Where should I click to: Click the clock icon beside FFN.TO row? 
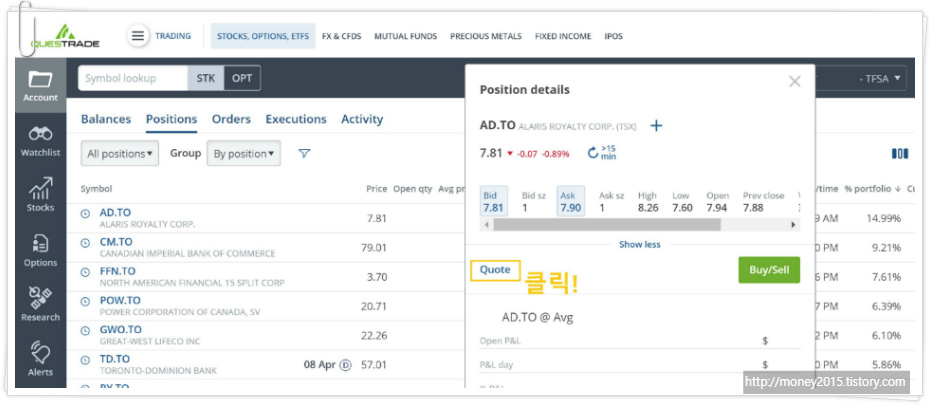[x=85, y=272]
